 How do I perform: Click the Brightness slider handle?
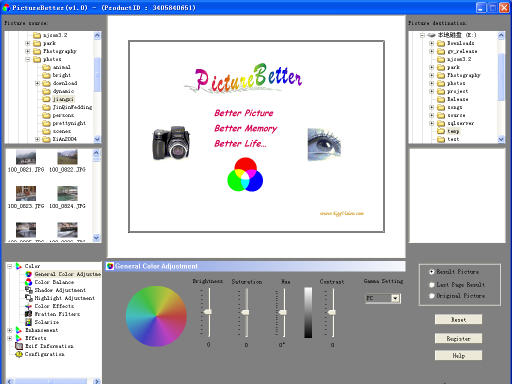click(x=208, y=312)
